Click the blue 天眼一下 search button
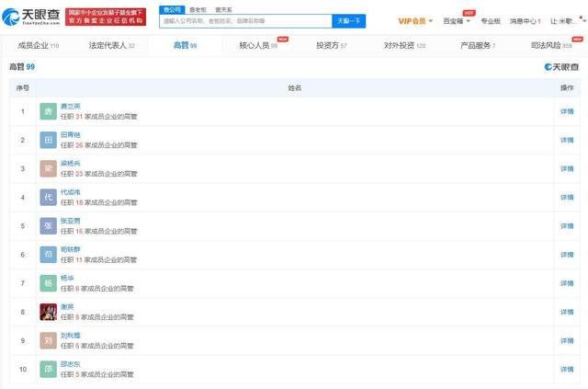This screenshot has height=389, width=588. click(x=349, y=21)
